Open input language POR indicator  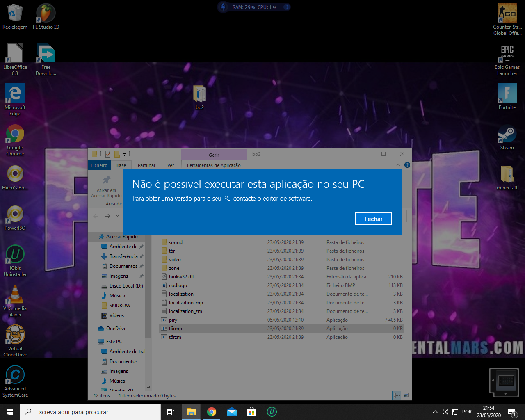coord(467,412)
